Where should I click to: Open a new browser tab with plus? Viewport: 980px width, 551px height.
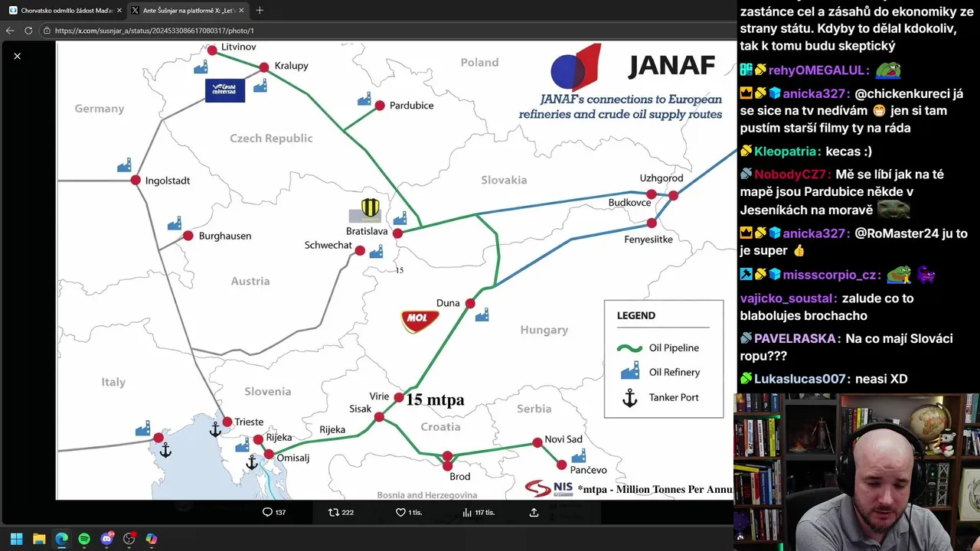tap(260, 11)
